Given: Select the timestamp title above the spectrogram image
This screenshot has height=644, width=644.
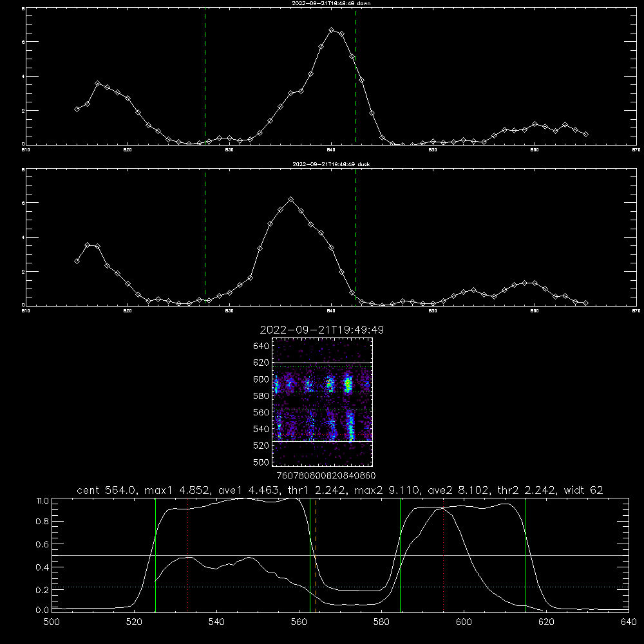Looking at the screenshot, I should [321, 330].
